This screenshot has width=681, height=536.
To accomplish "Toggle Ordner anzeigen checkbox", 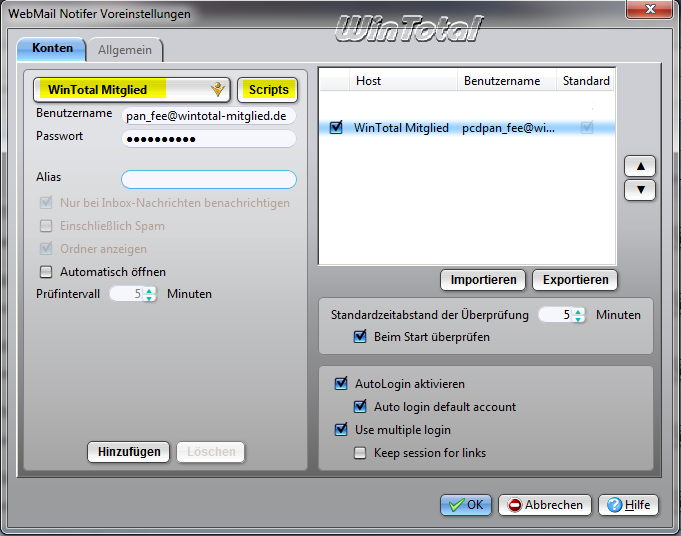I will [46, 249].
